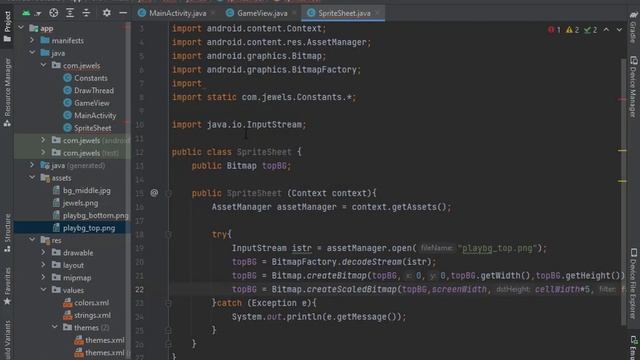Open the Android project view selector icon
This screenshot has width=640, height=360.
click(x=30, y=13)
